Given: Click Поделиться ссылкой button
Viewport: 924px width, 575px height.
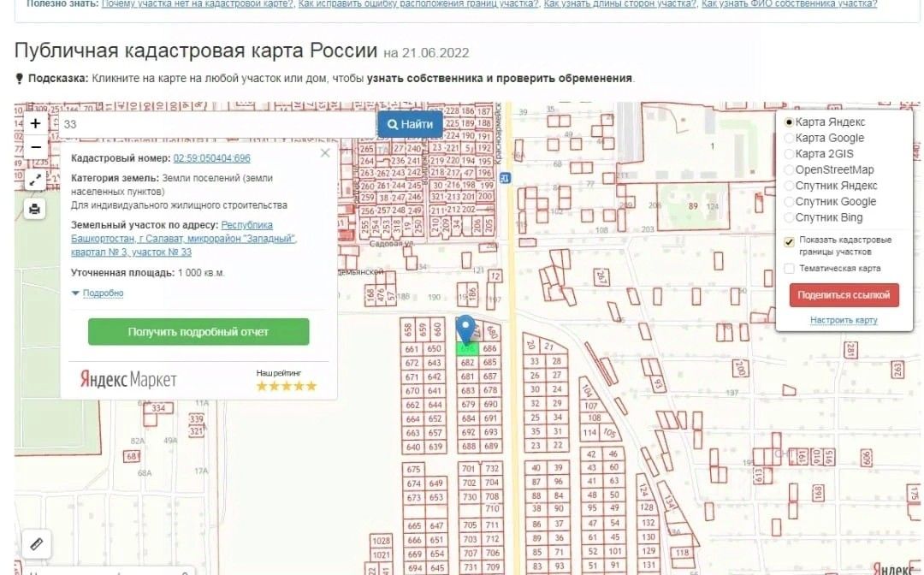Looking at the screenshot, I should [844, 295].
